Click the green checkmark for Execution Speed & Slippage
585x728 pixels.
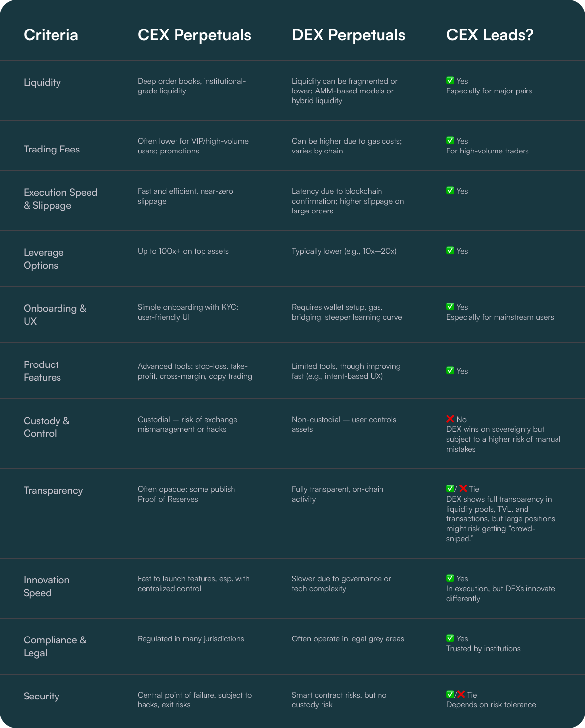click(x=450, y=191)
